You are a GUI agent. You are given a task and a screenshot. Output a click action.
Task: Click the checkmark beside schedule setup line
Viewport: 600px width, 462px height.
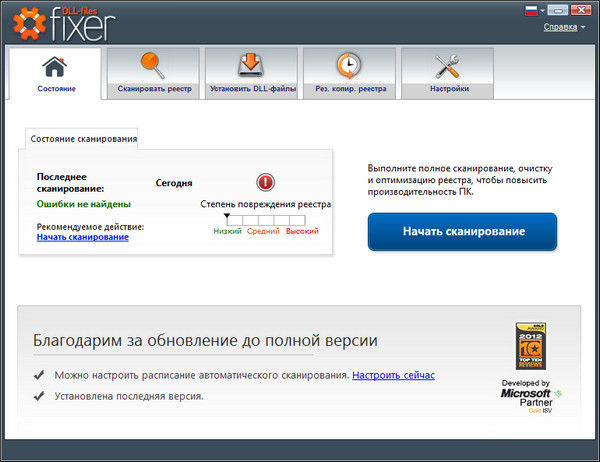39,375
